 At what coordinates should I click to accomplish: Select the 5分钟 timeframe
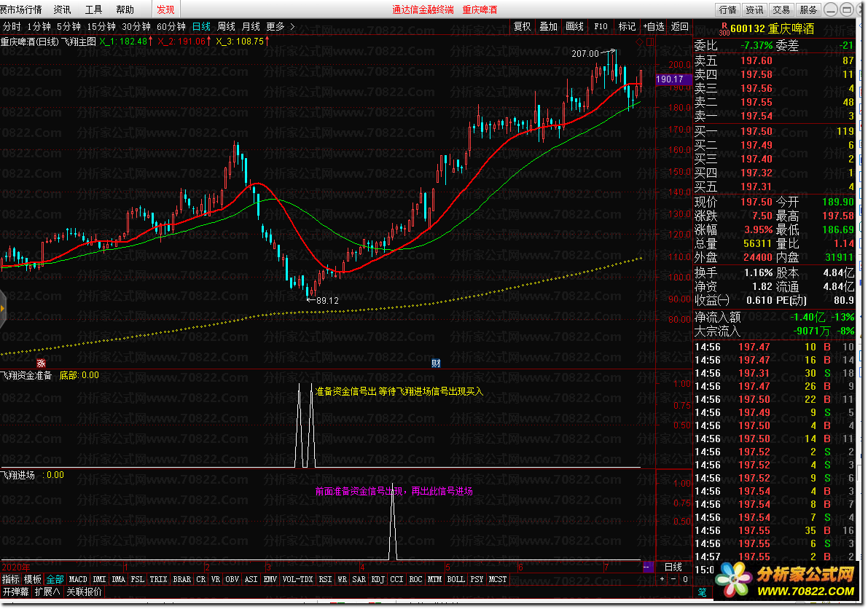[x=69, y=26]
